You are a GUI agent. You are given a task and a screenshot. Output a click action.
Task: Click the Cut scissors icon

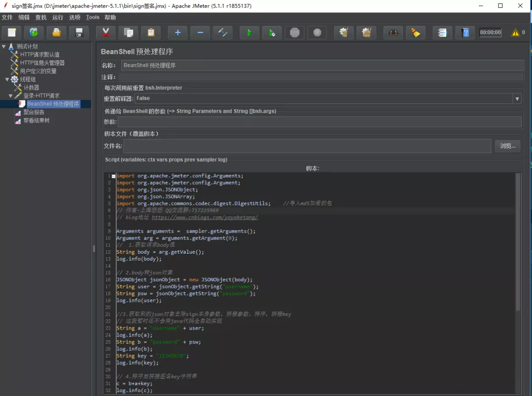coord(105,33)
